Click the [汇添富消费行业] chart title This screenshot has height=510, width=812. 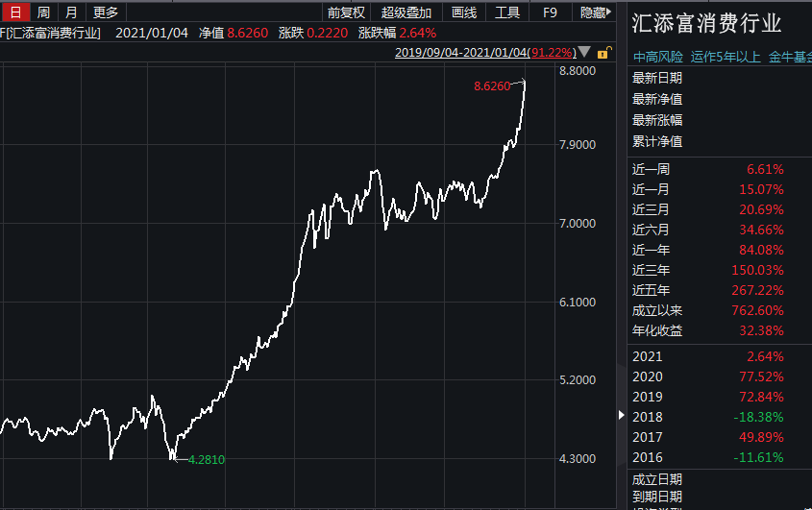pos(53,33)
